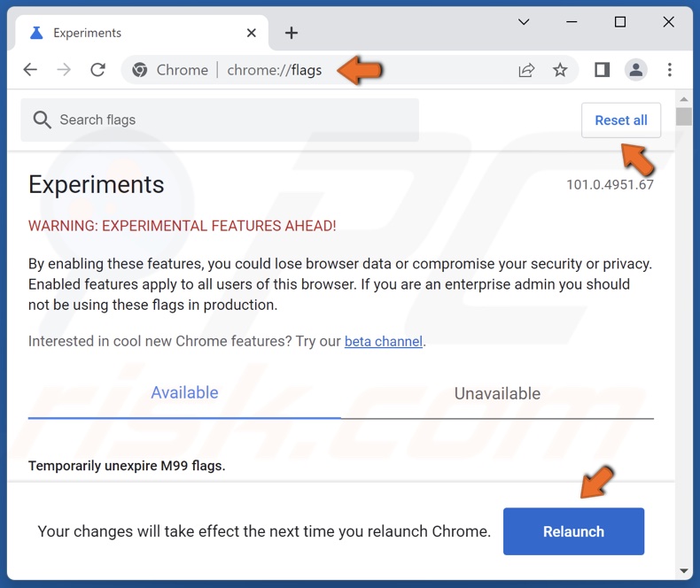Close the Experiments tab

(252, 33)
